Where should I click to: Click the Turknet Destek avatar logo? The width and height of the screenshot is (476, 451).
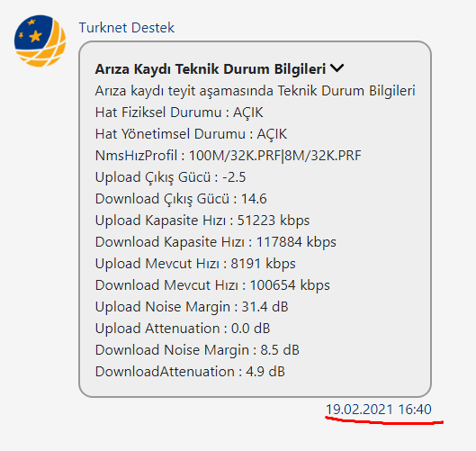coord(40,41)
